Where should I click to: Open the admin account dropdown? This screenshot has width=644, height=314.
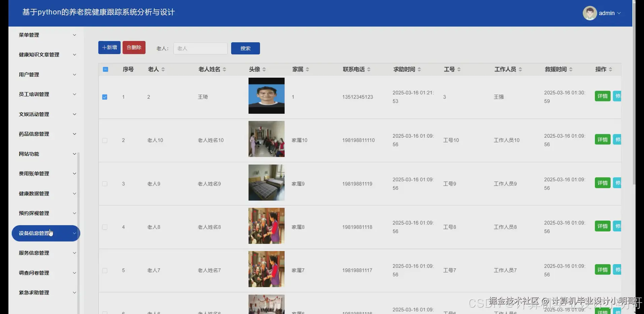click(602, 13)
